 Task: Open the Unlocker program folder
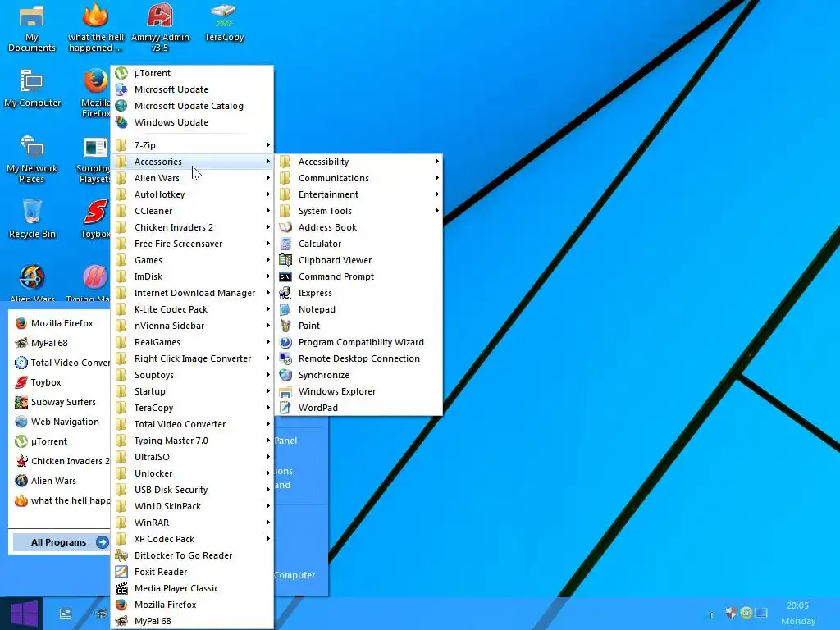coord(192,473)
